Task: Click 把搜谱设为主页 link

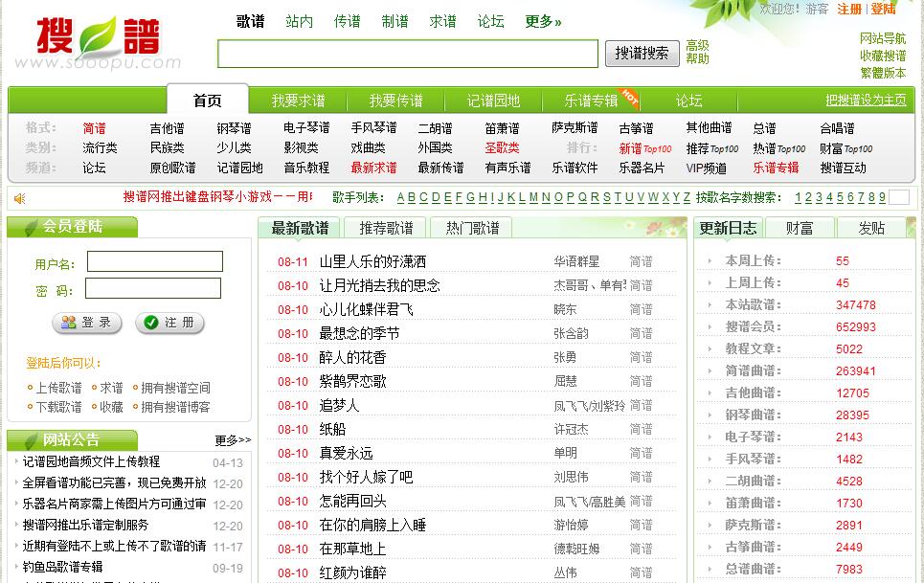Action: tap(866, 101)
